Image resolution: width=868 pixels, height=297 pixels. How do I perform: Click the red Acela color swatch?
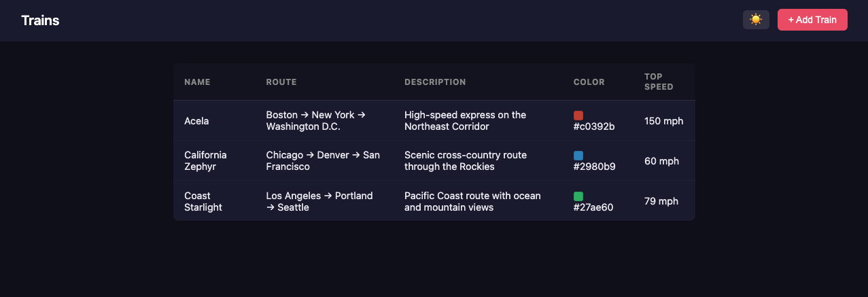coord(578,116)
